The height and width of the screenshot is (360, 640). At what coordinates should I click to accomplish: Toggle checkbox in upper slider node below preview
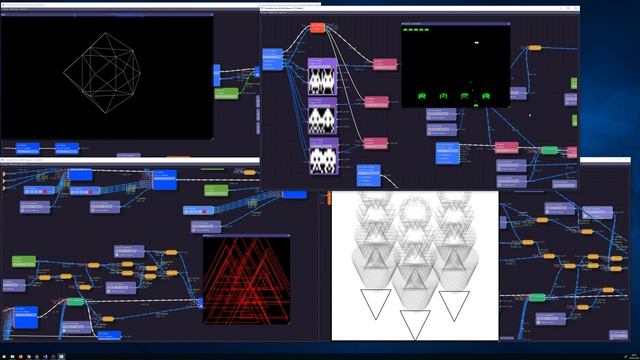click(x=429, y=118)
